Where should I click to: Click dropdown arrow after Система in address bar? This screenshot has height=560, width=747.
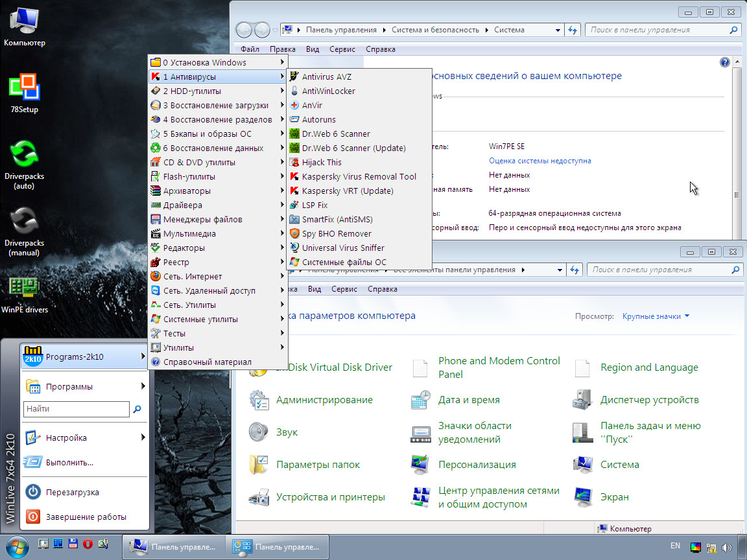pyautogui.click(x=556, y=29)
